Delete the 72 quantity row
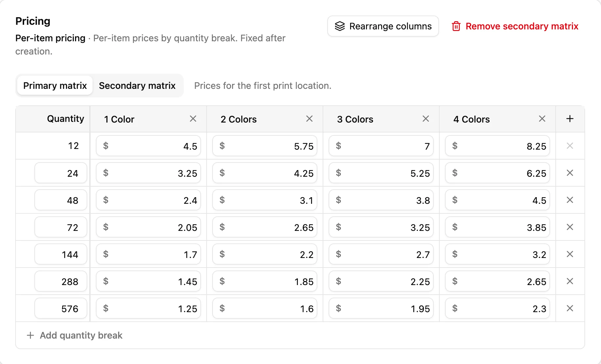Viewport: 601px width, 364px height. pos(570,227)
